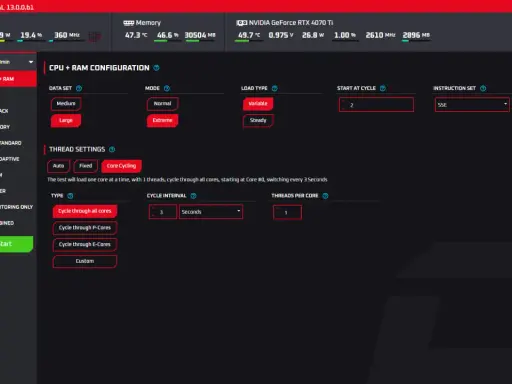Click the THREADS PER CORE number field
This screenshot has width=512, height=384.
[x=287, y=212]
